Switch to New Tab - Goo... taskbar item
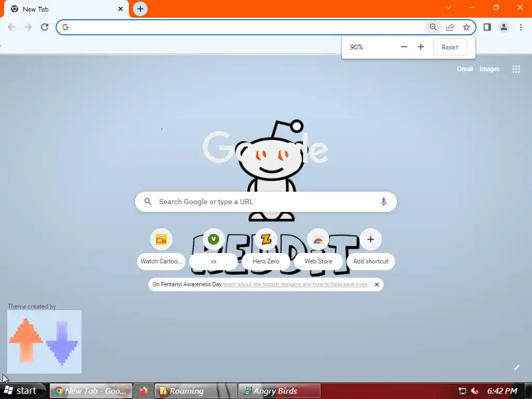This screenshot has width=532, height=399. click(91, 391)
